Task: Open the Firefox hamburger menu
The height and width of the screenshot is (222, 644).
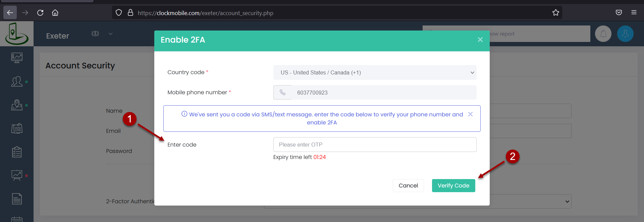Action: point(634,12)
